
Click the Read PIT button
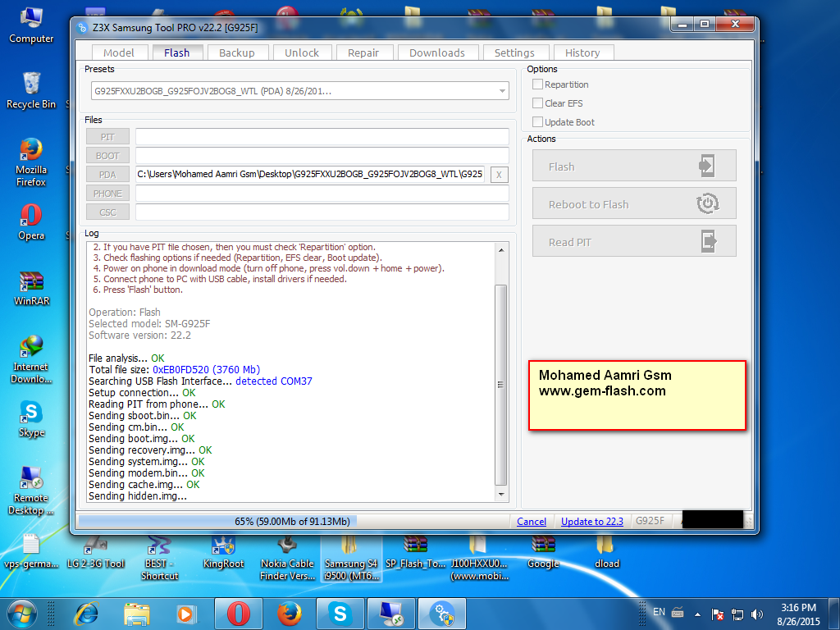[634, 241]
